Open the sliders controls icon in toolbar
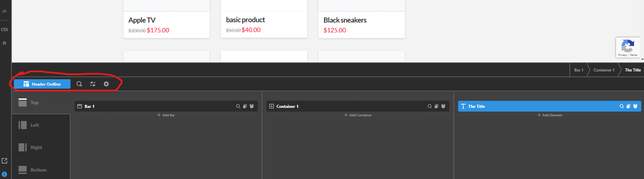The width and height of the screenshot is (644, 179). (x=93, y=84)
